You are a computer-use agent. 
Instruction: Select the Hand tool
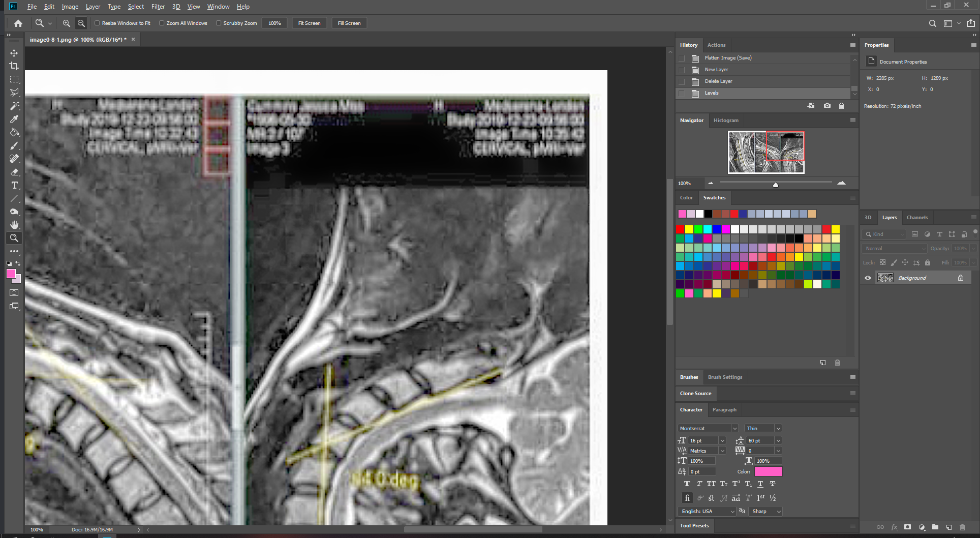(x=14, y=225)
